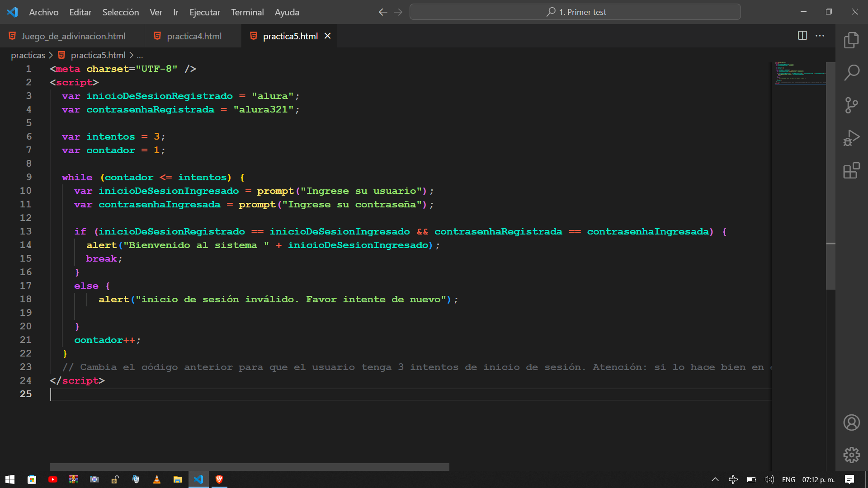Image resolution: width=868 pixels, height=488 pixels.
Task: Click the horizontal editor scrollbar thumb
Action: 250,467
